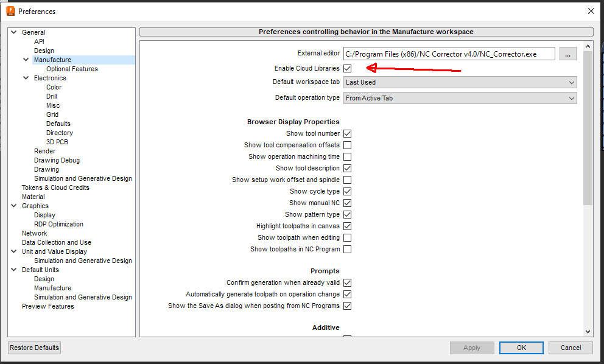Toggle the Show manual NC setting
The image size is (604, 364).
click(347, 203)
